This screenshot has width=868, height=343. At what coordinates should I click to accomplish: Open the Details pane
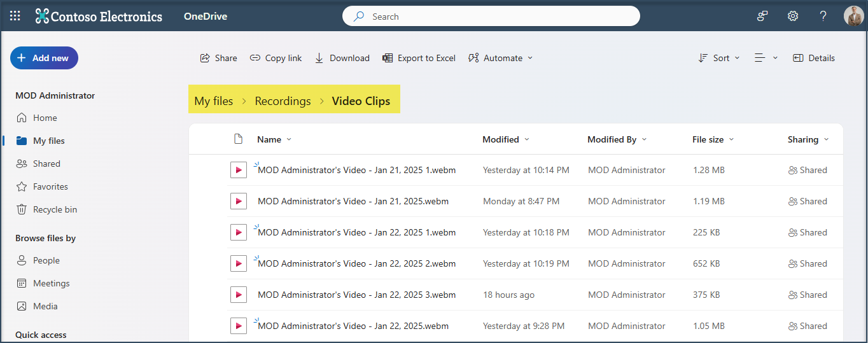(x=813, y=58)
